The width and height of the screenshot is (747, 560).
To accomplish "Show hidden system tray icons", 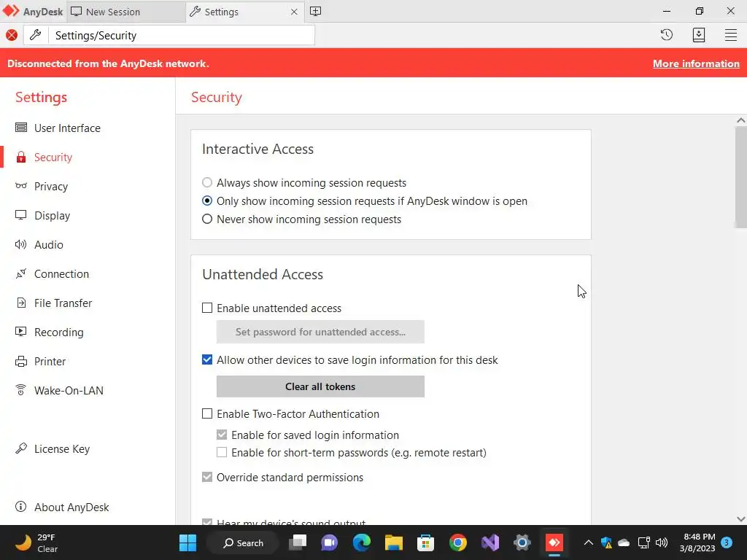I will point(589,542).
